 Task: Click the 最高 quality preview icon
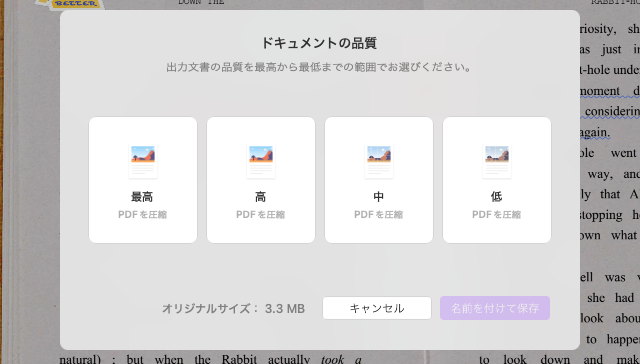pyautogui.click(x=143, y=161)
